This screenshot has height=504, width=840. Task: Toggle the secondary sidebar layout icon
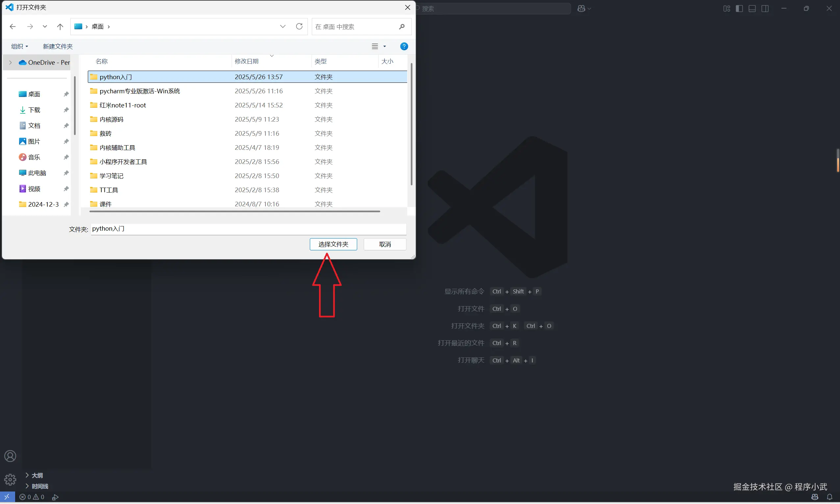(x=765, y=9)
